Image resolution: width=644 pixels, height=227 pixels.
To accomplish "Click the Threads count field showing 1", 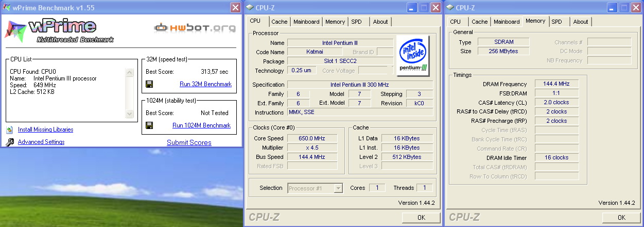I will click(425, 188).
